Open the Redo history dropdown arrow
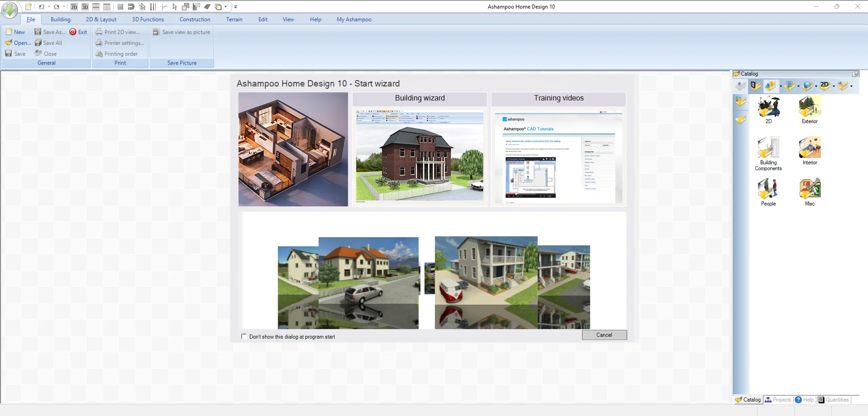The image size is (868, 416). point(64,7)
